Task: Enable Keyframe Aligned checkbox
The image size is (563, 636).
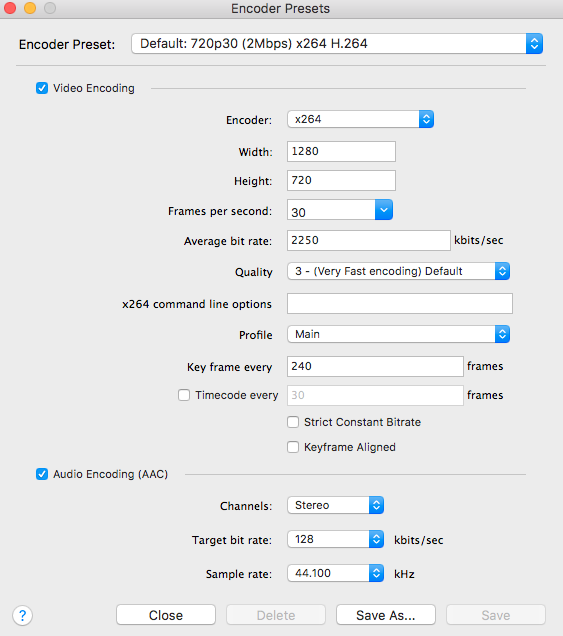Action: 293,447
